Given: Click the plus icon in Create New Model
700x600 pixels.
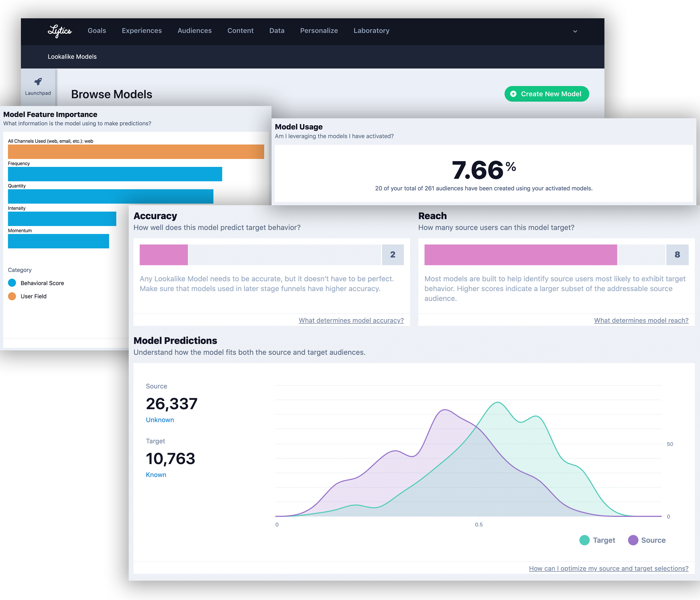Looking at the screenshot, I should point(513,94).
